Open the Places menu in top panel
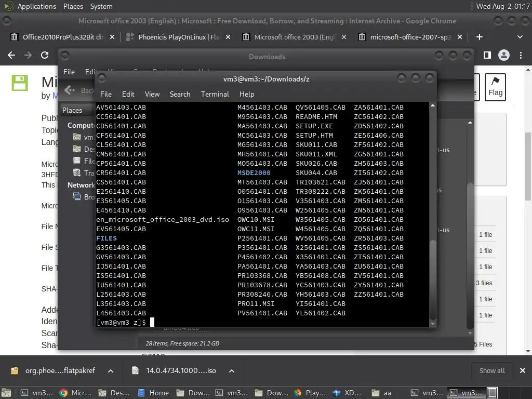The image size is (532, 399). 73,6
